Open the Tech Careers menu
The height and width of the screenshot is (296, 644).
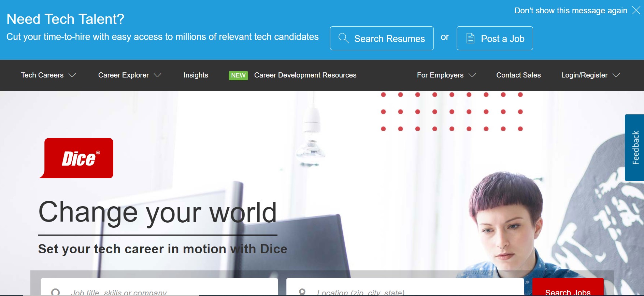[48, 75]
